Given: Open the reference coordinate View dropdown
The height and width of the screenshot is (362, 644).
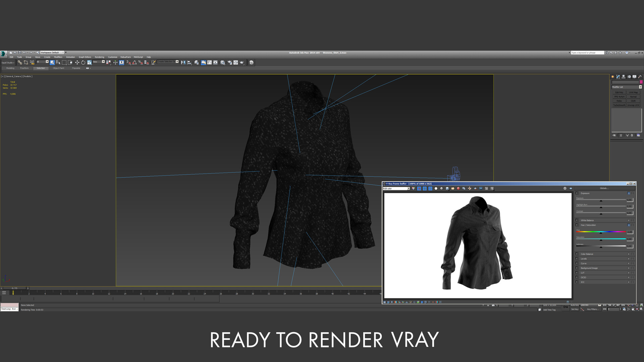Looking at the screenshot, I should (x=99, y=62).
